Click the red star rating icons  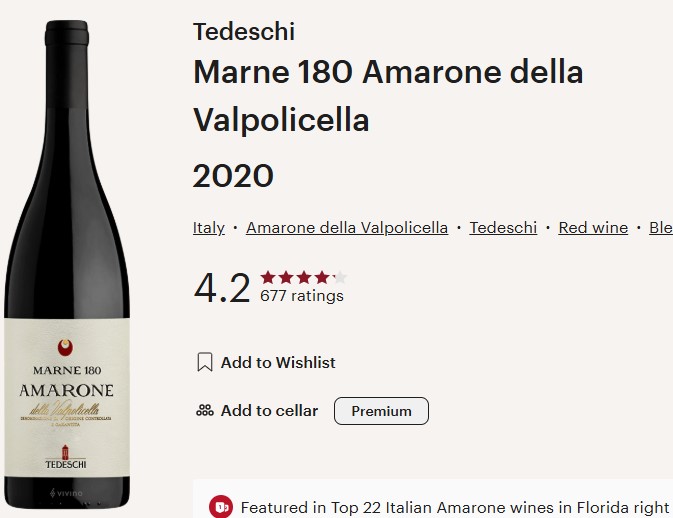point(303,277)
